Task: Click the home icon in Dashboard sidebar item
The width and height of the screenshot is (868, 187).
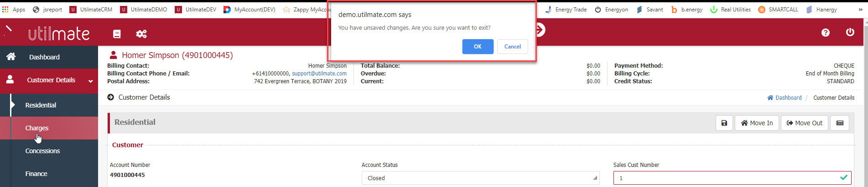Action: point(11,57)
